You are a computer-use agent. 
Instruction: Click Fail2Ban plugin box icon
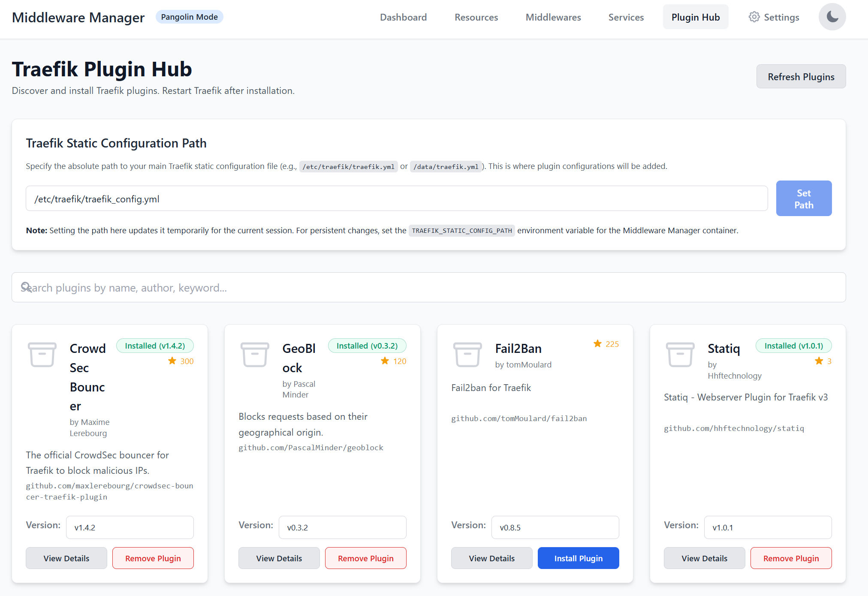[x=467, y=354]
